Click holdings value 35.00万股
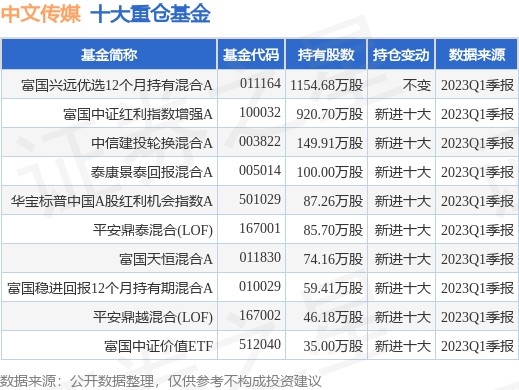The height and width of the screenshot is (390, 519). tap(333, 346)
